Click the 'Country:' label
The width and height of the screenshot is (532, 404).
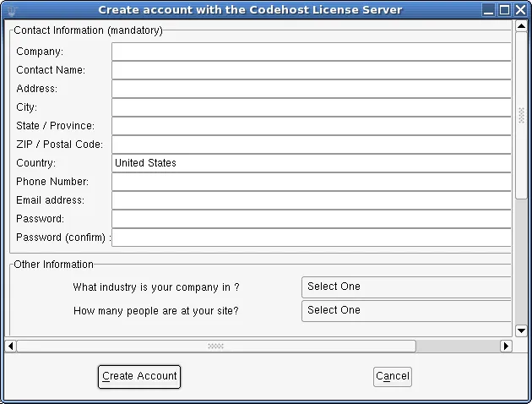36,163
